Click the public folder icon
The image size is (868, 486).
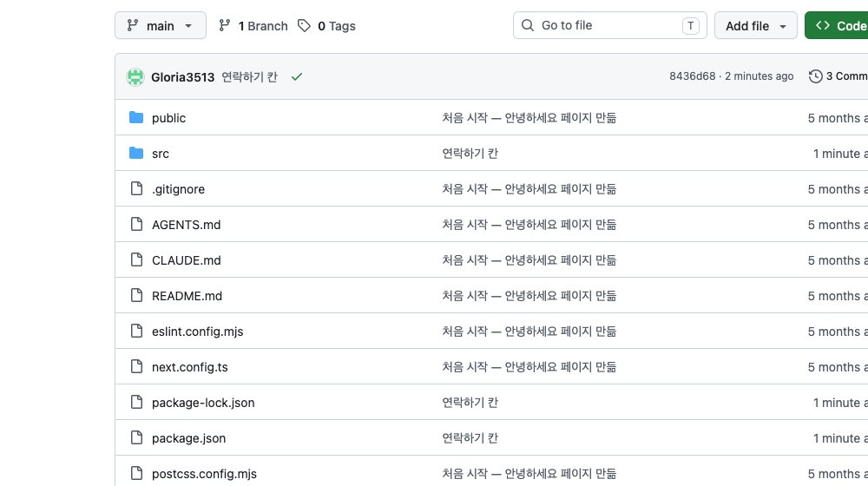136,117
